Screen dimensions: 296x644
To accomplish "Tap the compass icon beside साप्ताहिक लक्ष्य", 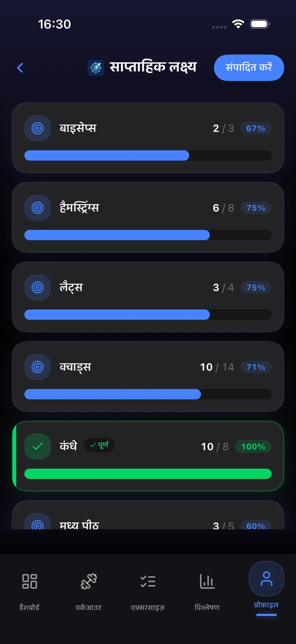I will coord(96,68).
